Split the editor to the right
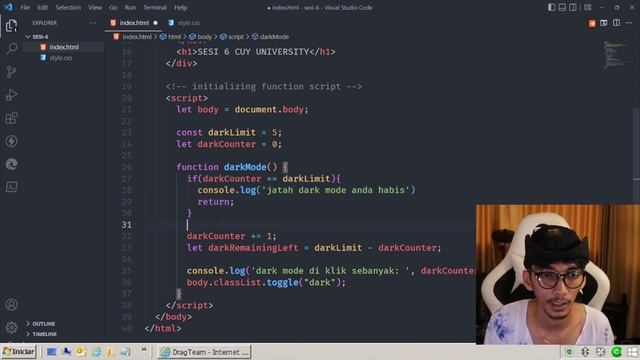Viewport: 640px width, 360px height. [x=617, y=23]
